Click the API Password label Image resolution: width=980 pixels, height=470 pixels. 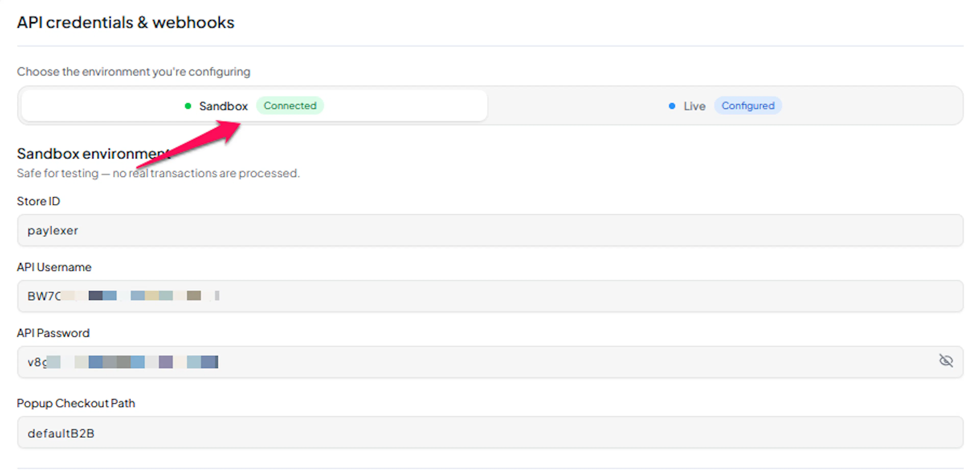click(x=53, y=333)
